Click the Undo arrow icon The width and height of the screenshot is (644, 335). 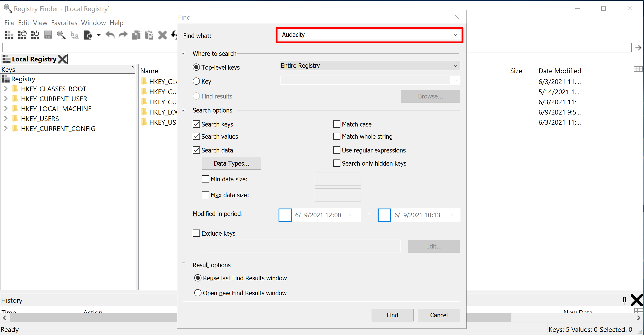click(110, 35)
